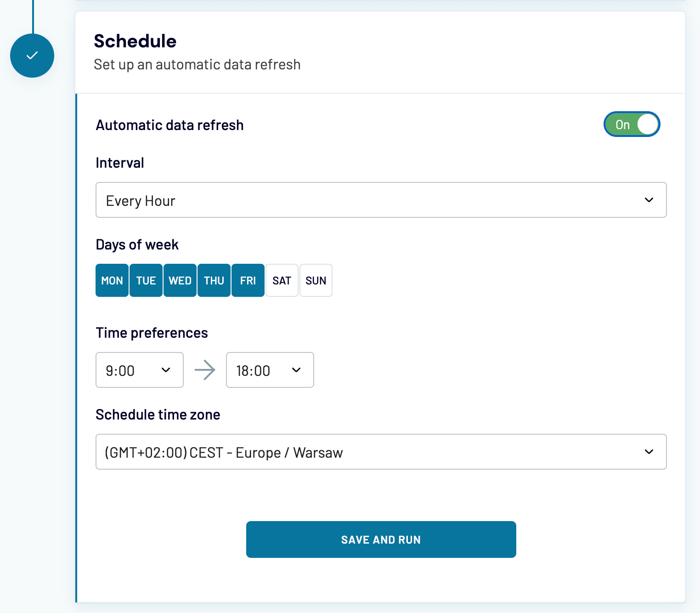The width and height of the screenshot is (700, 613).
Task: Click the arrow between time selectors
Action: tap(205, 370)
